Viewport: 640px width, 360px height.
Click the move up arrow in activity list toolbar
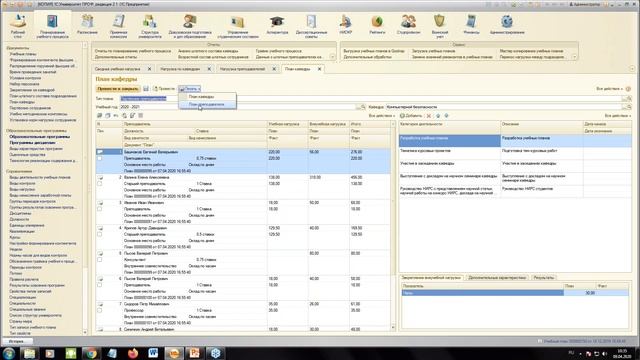[438, 116]
